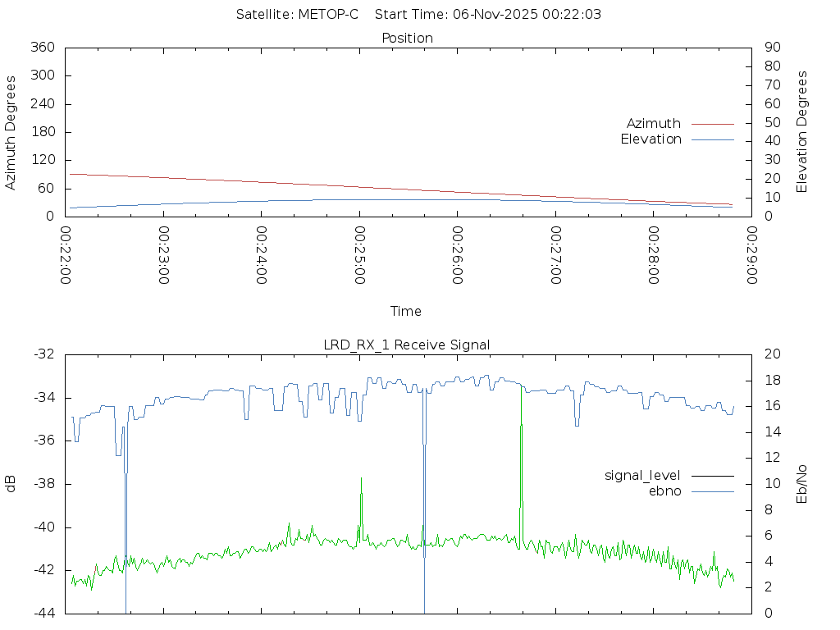Click the Azimuth Degrees y-axis label

(11, 132)
